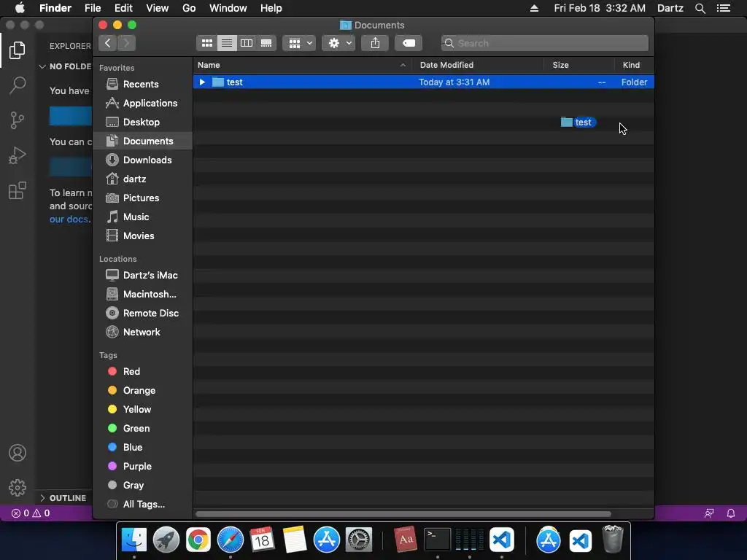Open VS Code Source Control icon
Screen dimensions: 747x560
click(18, 120)
